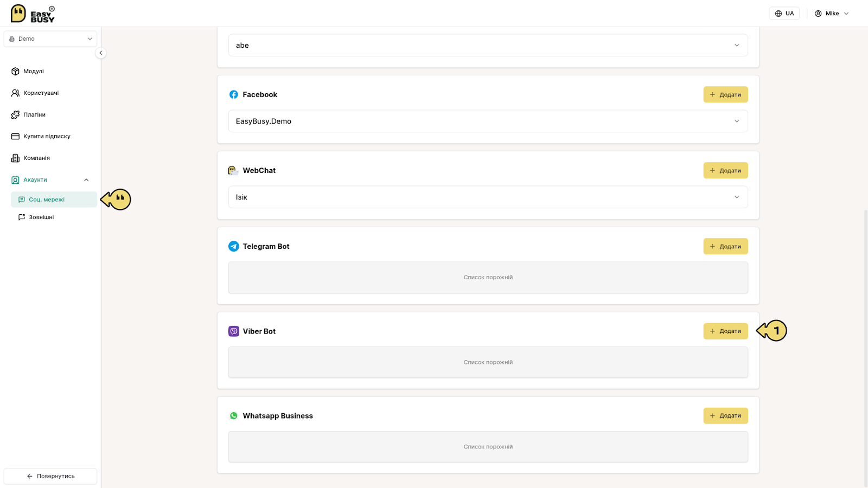The image size is (868, 488).
Task: Expand the Ізік WebChat account
Action: 488,197
